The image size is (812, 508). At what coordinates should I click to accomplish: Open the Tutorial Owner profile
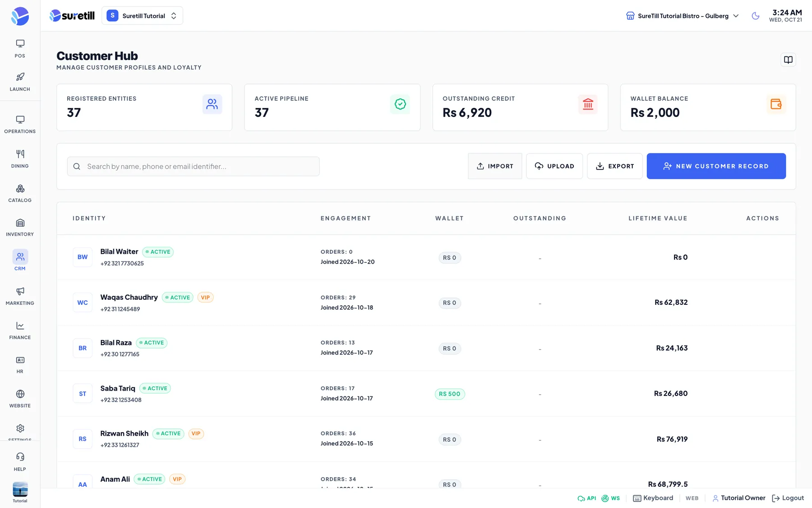(739, 498)
